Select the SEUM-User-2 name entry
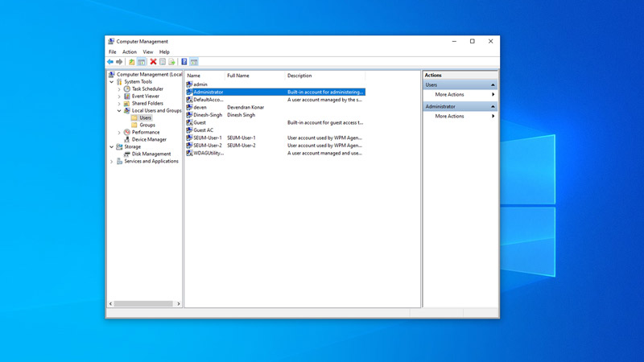 pyautogui.click(x=208, y=146)
